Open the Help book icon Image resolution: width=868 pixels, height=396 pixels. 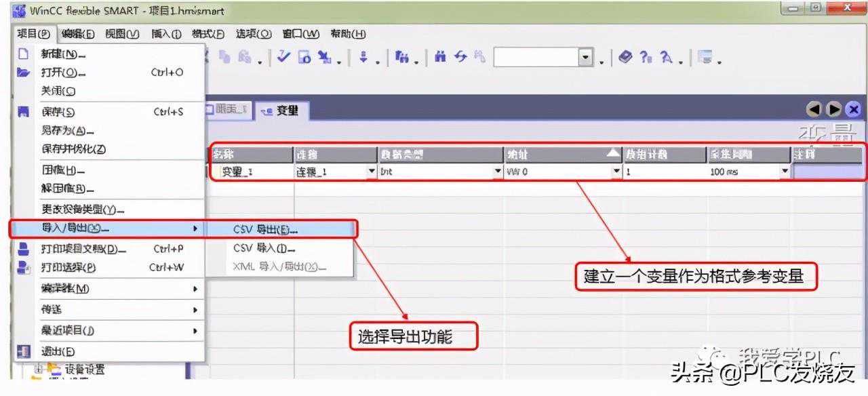tap(625, 57)
